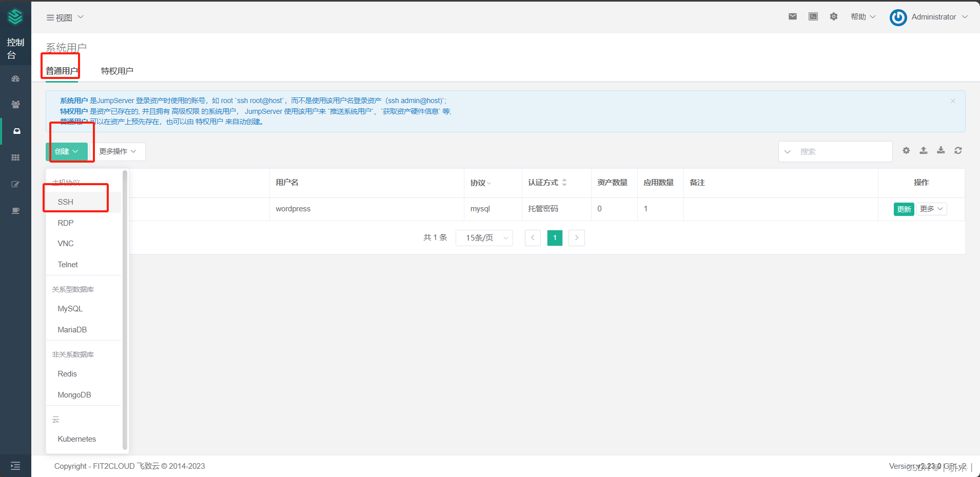
Task: Open the 帮助 help dropdown
Action: [863, 17]
